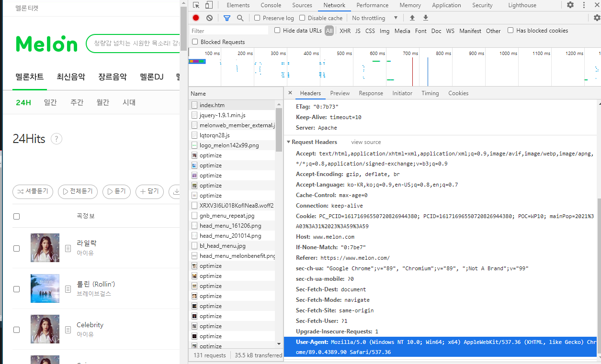Tick the checkbox for 라일락

point(17,248)
